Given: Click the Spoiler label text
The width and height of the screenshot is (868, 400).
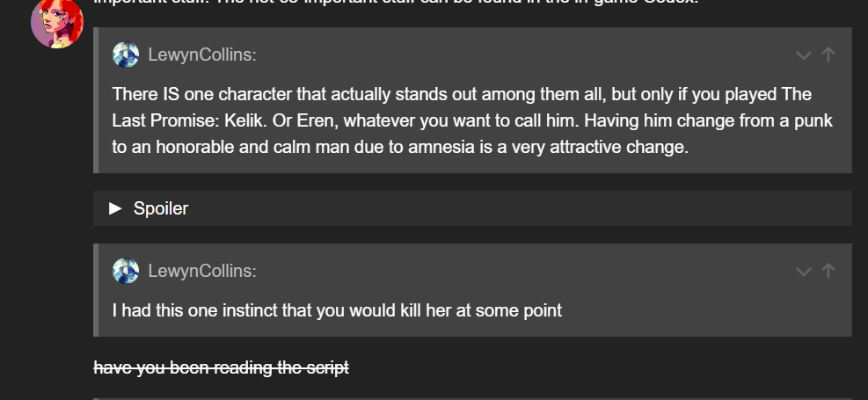Looking at the screenshot, I should [161, 208].
